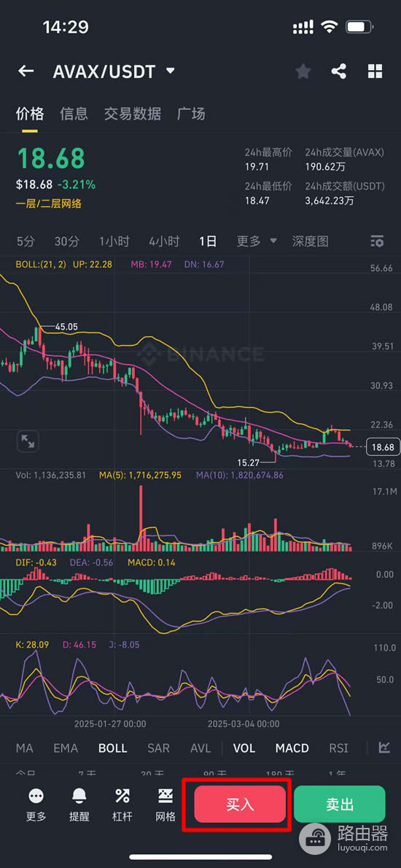Select 30分 timeframe

pyautogui.click(x=67, y=241)
